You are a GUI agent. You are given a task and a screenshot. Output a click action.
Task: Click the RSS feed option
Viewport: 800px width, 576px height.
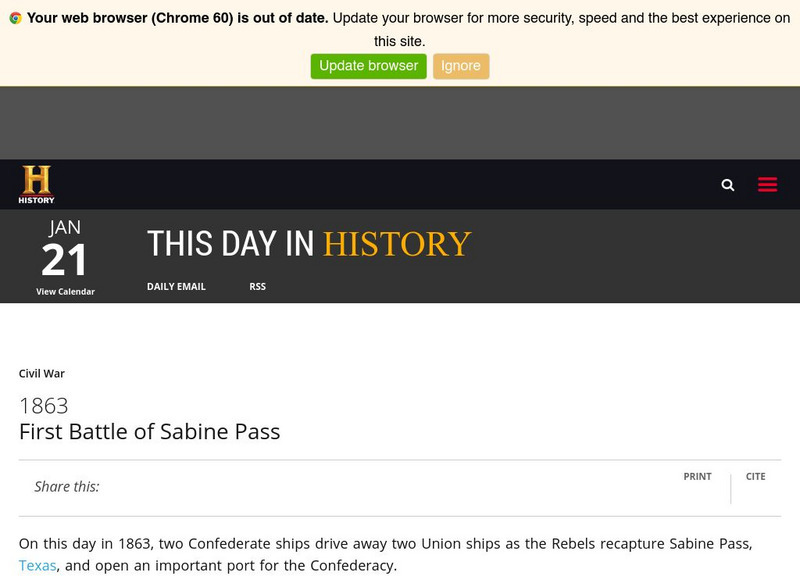point(257,287)
